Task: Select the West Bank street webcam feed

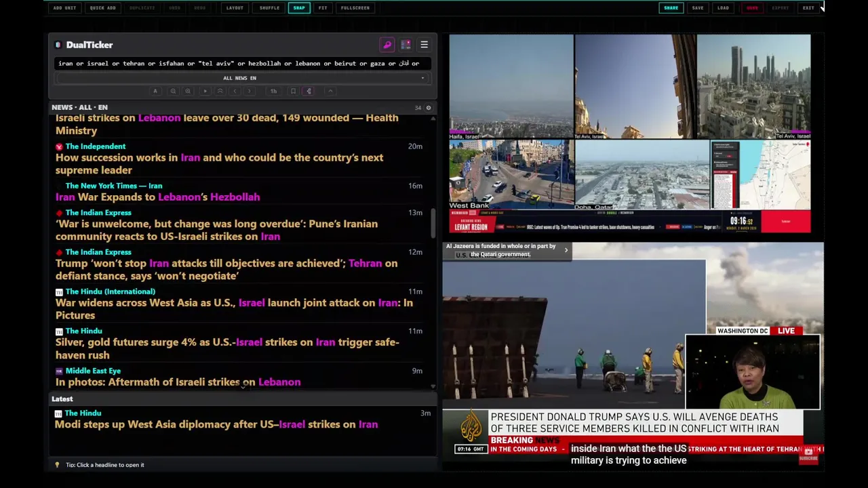Action: (x=511, y=175)
